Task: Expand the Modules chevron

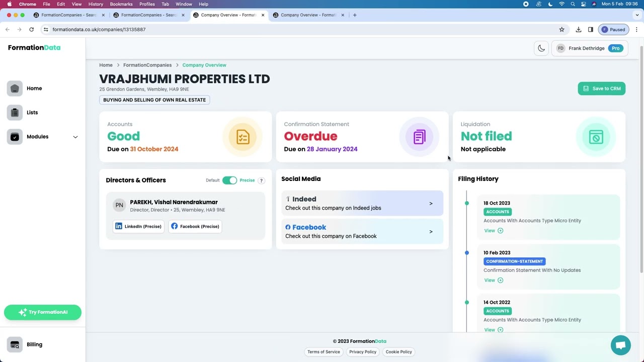Action: pyautogui.click(x=75, y=137)
